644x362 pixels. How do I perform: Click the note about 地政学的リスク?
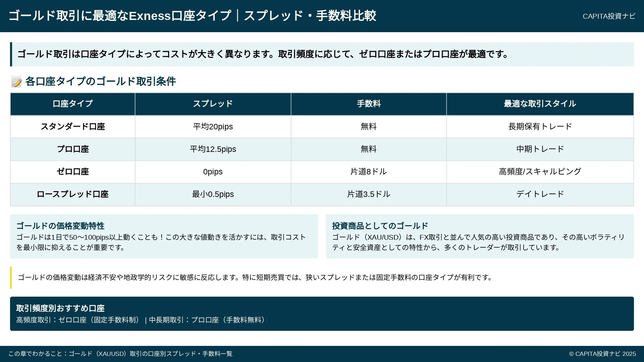tap(255, 277)
